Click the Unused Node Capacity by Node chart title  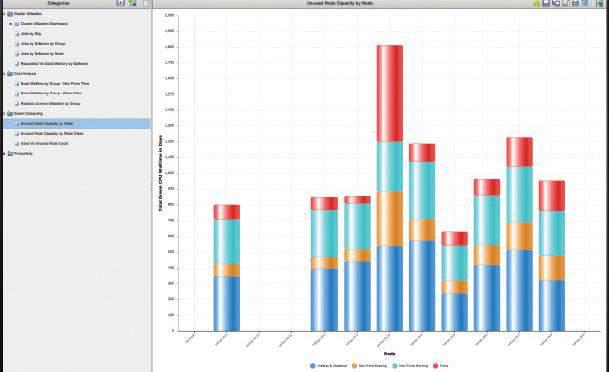point(340,3)
